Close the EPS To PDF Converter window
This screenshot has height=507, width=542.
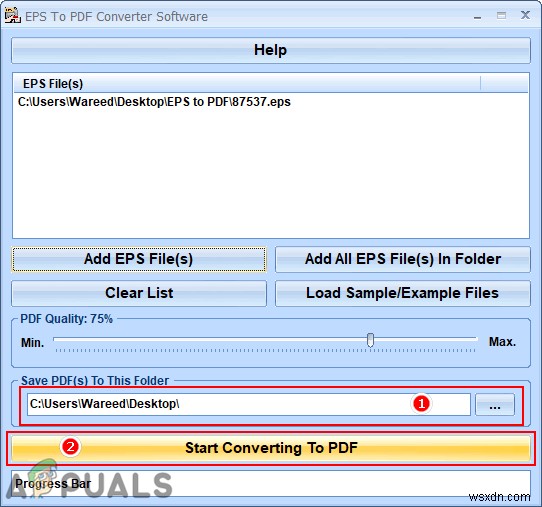(x=525, y=15)
